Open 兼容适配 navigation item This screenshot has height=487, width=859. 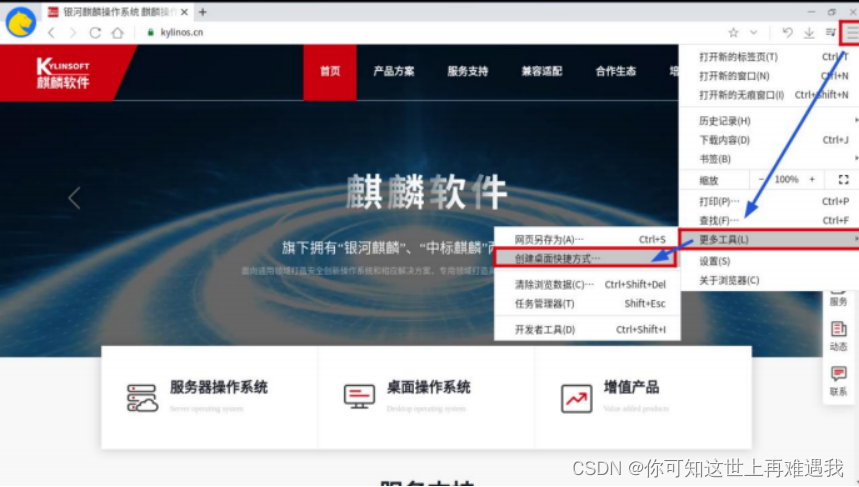click(x=542, y=71)
